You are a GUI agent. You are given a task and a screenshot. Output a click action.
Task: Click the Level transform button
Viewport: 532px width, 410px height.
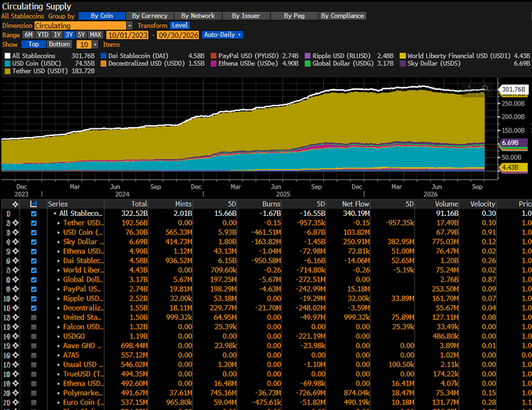(179, 25)
